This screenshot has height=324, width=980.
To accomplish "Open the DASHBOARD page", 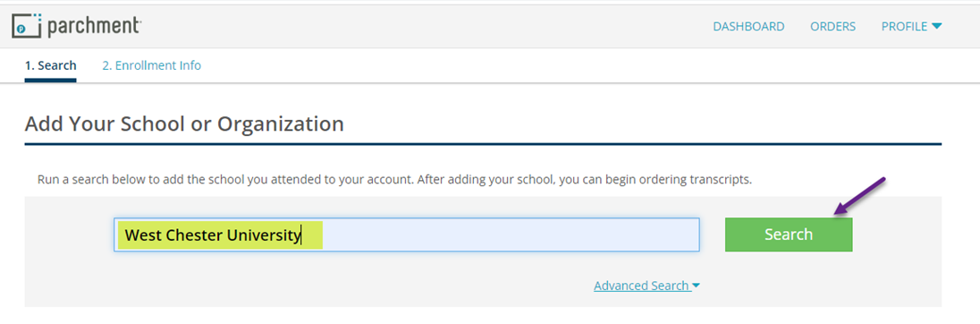I will (x=748, y=26).
